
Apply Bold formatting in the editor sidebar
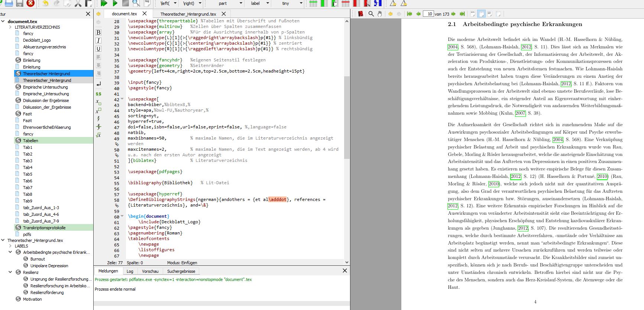tap(98, 32)
